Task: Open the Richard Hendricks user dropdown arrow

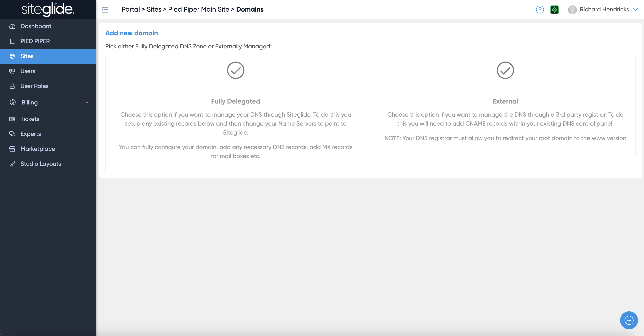Action: coord(635,10)
